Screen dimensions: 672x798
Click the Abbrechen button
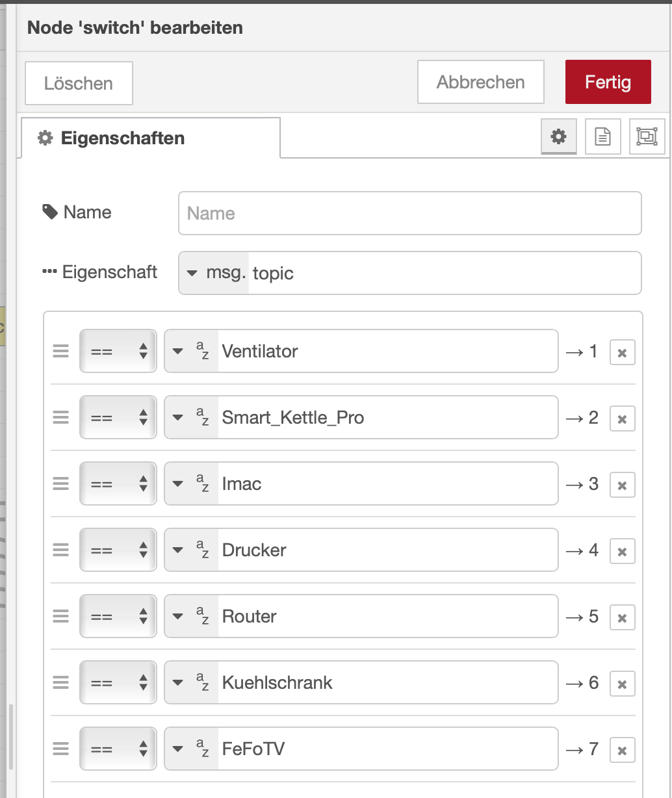coord(480,83)
